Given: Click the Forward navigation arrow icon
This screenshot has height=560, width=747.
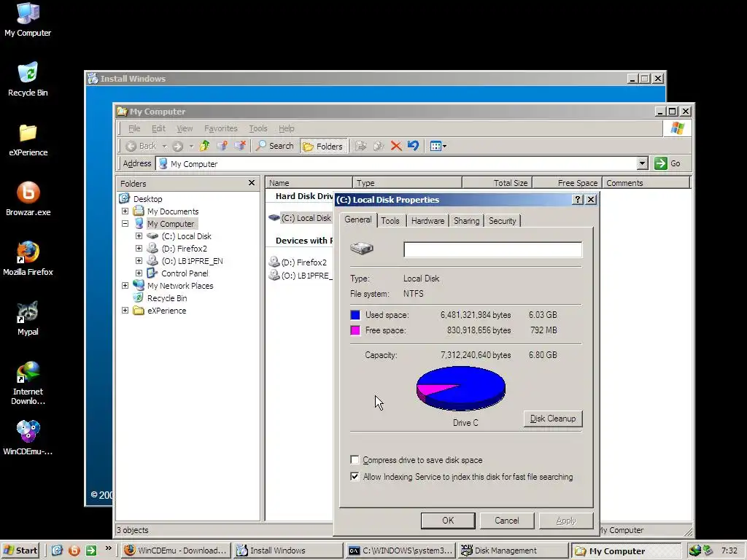Looking at the screenshot, I should 178,146.
